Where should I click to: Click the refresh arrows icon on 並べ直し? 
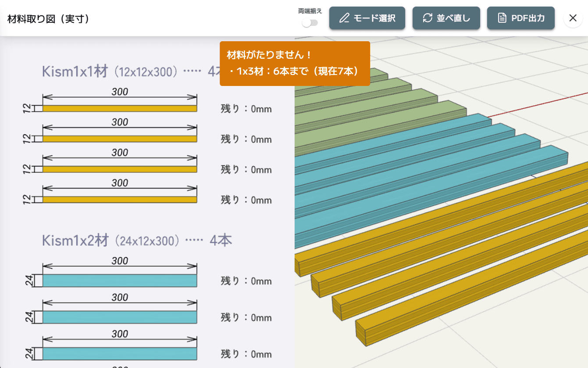coord(427,18)
